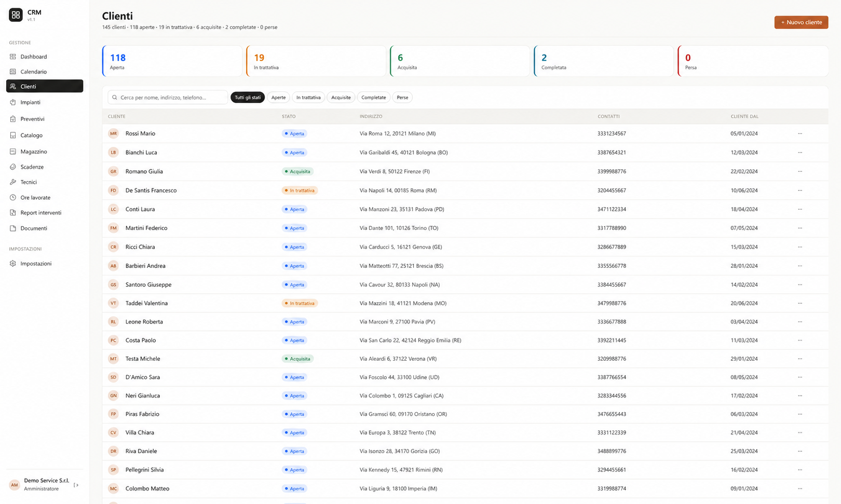Click the Tecnici wrench icon
Image resolution: width=841 pixels, height=504 pixels.
pyautogui.click(x=13, y=182)
